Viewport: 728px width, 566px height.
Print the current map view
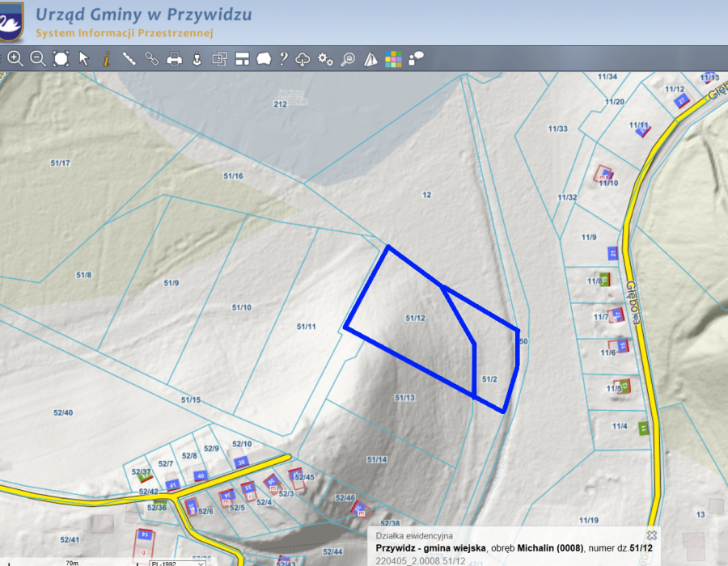(174, 58)
